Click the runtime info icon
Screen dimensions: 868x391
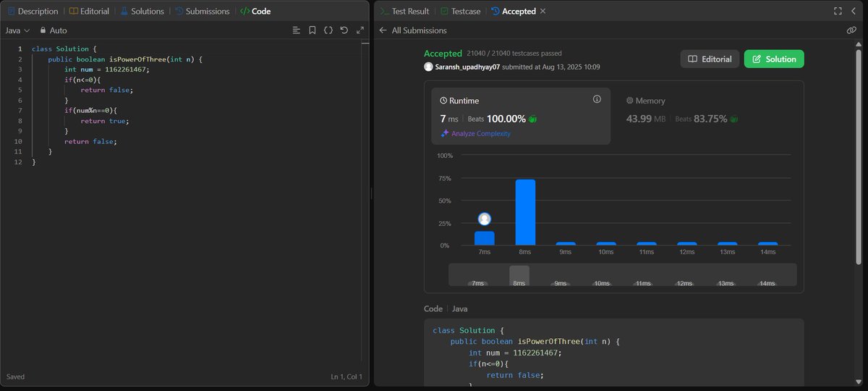click(597, 99)
